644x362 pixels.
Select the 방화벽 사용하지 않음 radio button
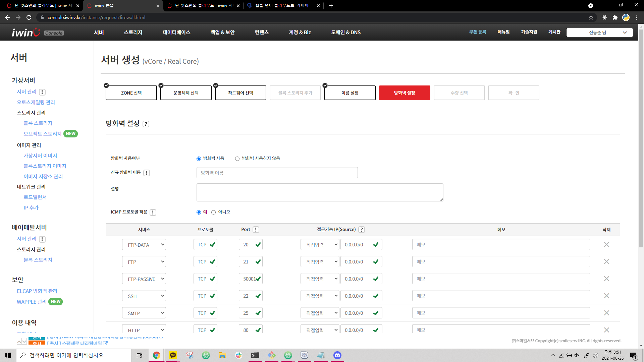(x=237, y=159)
